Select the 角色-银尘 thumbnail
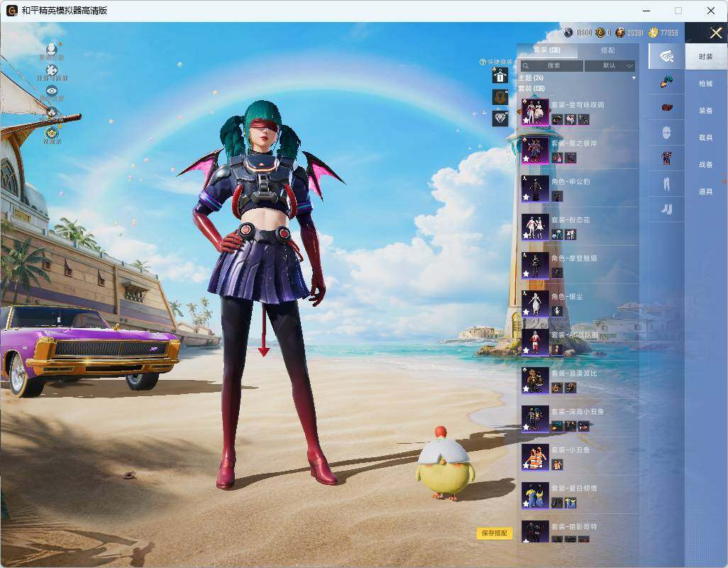728x568 pixels. tap(535, 304)
